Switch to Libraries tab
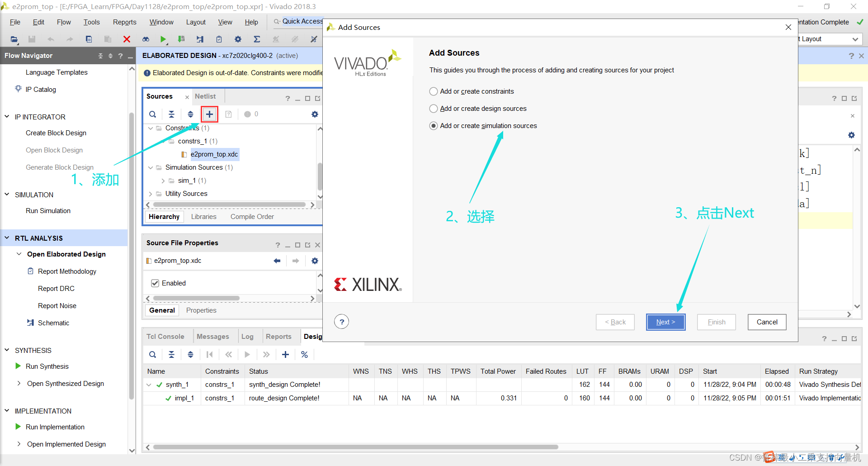The height and width of the screenshot is (466, 868). point(204,217)
